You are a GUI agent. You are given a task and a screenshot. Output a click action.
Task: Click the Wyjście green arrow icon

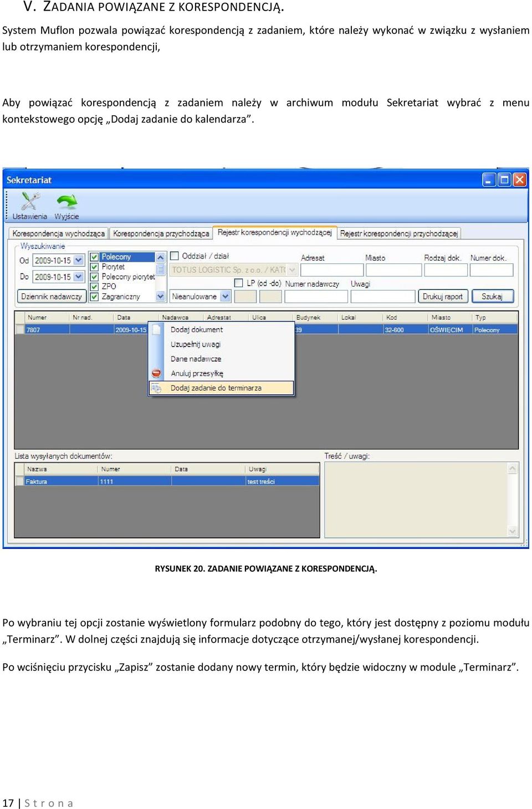(67, 201)
